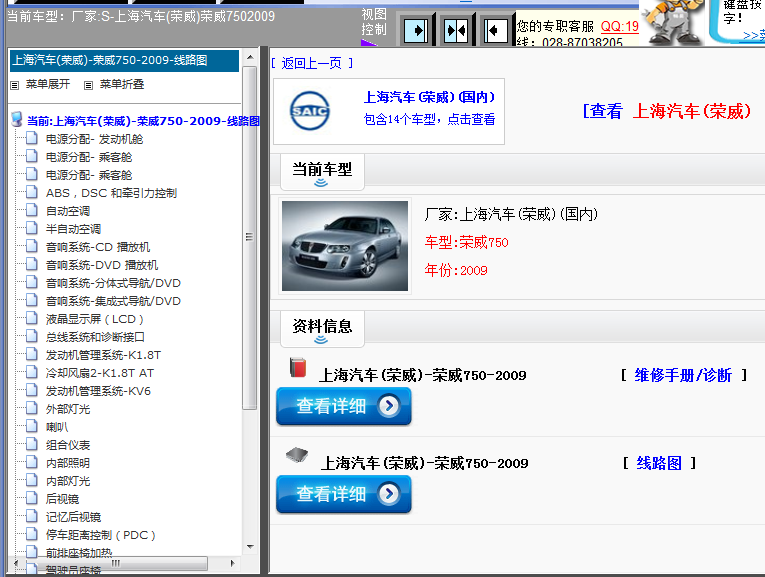
Task: Select 音响系统-DVD 播放机 in the tree
Action: (102, 265)
